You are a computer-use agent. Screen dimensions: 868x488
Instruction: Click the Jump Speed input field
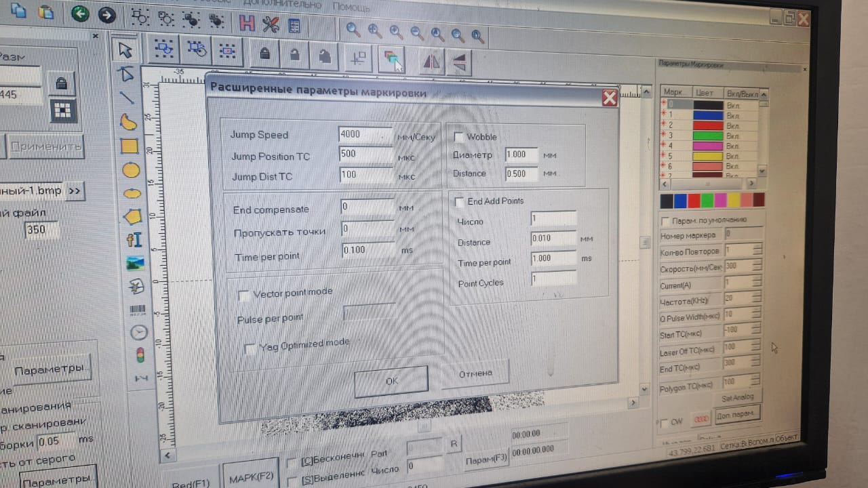click(x=365, y=134)
